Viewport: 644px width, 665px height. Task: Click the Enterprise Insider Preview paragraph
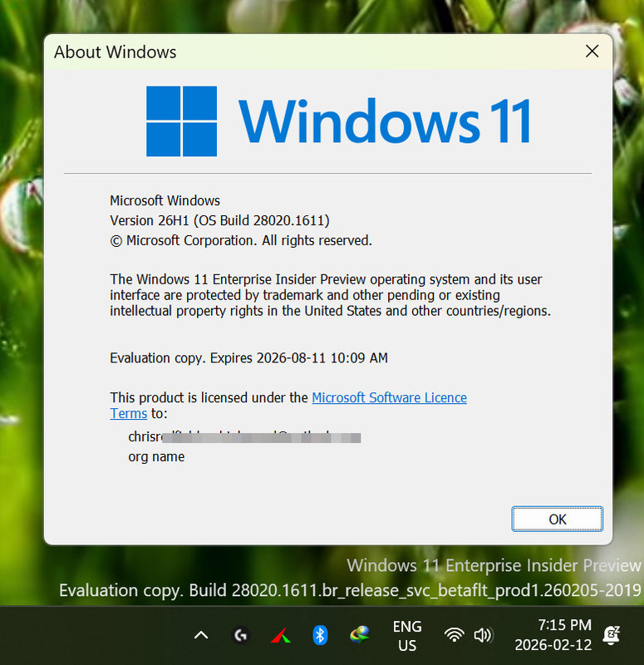click(330, 295)
